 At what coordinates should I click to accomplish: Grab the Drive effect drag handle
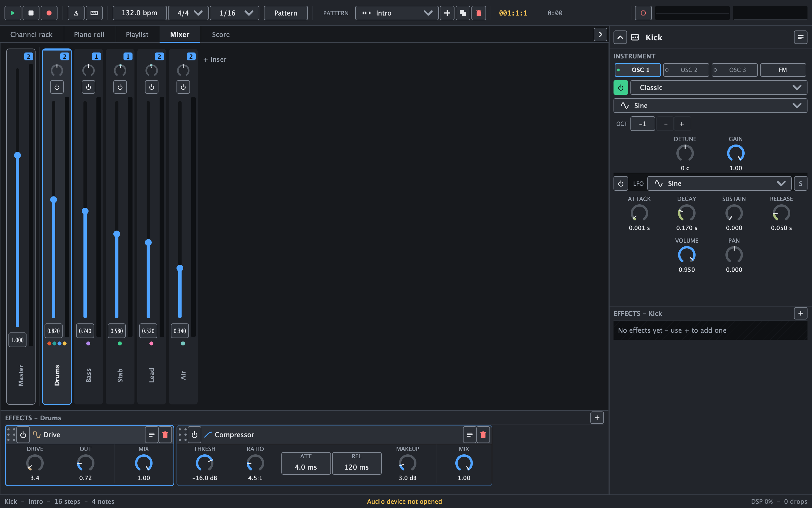pyautogui.click(x=11, y=434)
